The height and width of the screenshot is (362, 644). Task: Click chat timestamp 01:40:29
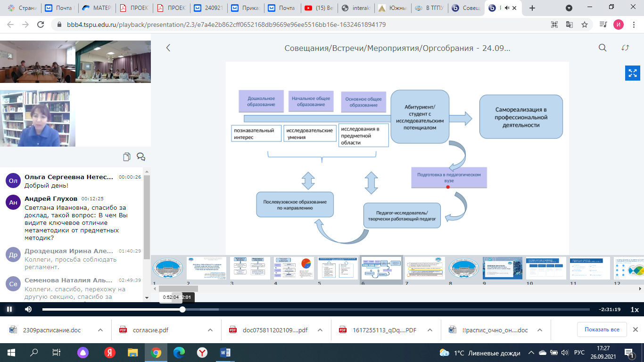point(130,251)
